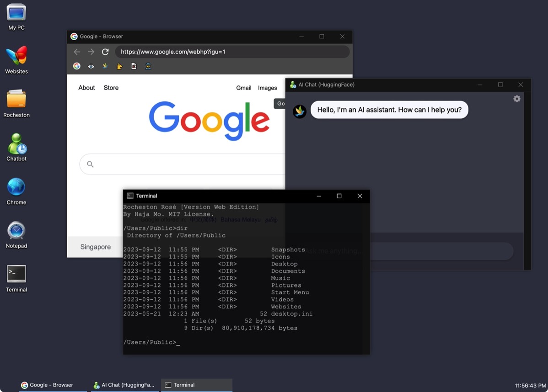The width and height of the screenshot is (548, 392).
Task: Focus the Google search input field
Action: click(183, 164)
